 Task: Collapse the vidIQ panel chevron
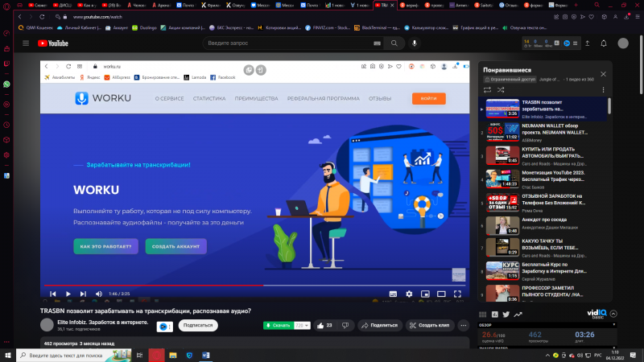613,314
